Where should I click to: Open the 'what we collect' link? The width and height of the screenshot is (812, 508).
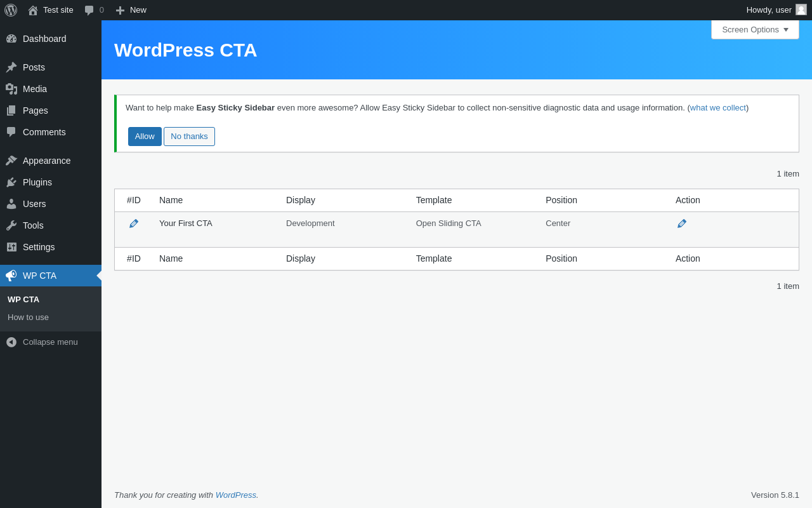point(718,108)
